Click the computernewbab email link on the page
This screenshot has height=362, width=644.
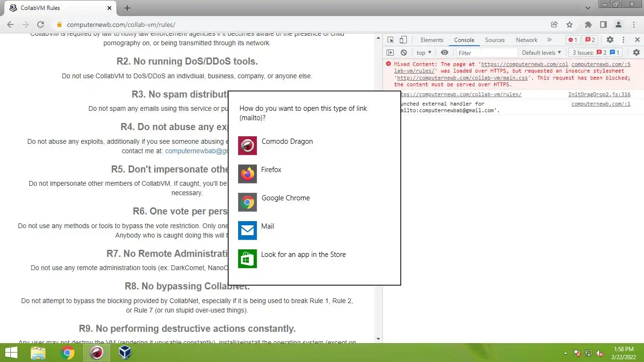click(197, 151)
